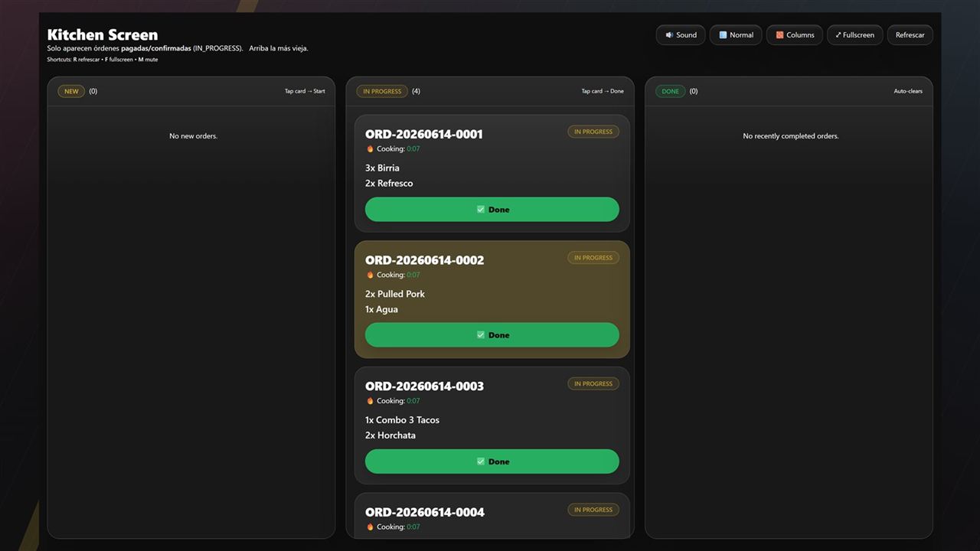The width and height of the screenshot is (980, 551).
Task: Click the flame icon on order 0001
Action: [x=370, y=149]
